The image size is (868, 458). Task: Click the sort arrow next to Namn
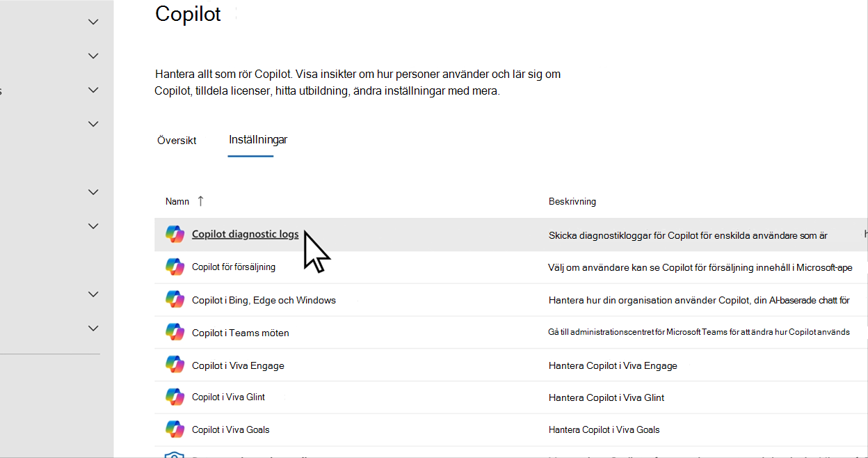(x=200, y=201)
